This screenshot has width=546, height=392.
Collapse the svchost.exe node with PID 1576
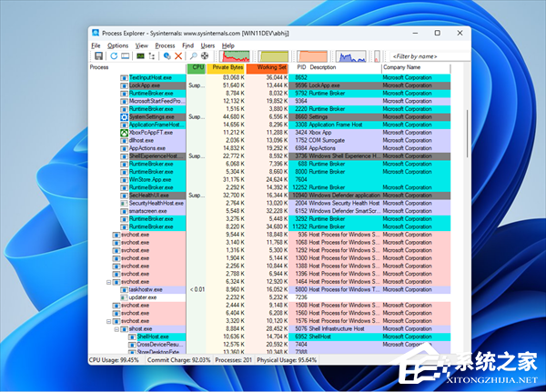pos(108,321)
